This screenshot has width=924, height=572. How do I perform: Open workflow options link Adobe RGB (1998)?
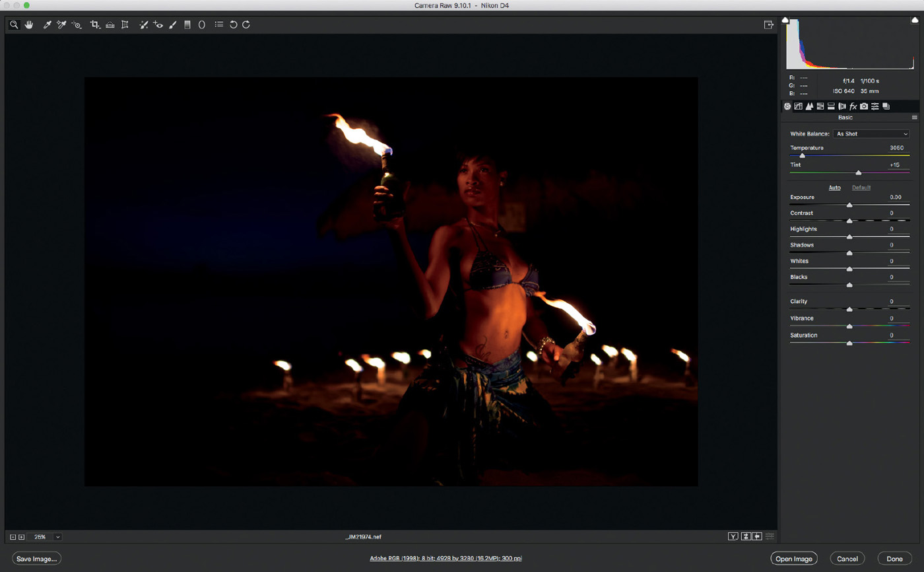click(446, 559)
